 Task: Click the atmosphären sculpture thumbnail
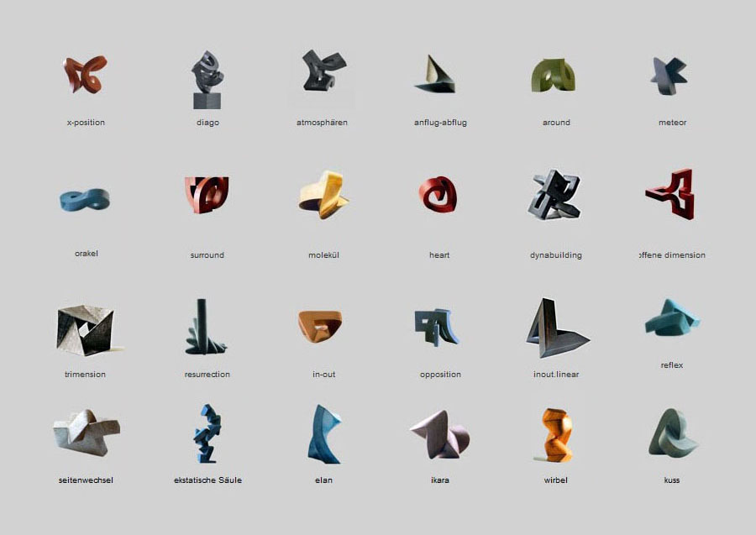[323, 78]
